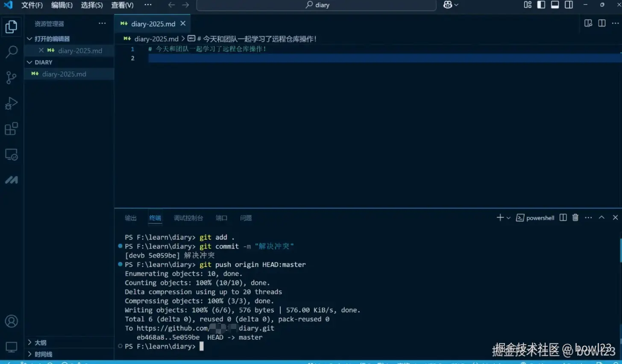Open the Copilot chat icon
This screenshot has width=622, height=364.
(x=448, y=5)
